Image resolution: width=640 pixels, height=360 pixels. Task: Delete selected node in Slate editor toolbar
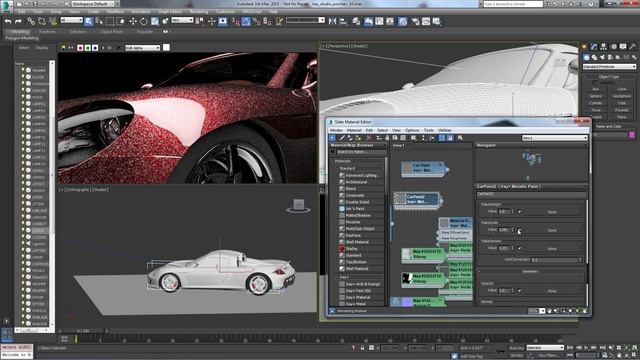(369, 138)
